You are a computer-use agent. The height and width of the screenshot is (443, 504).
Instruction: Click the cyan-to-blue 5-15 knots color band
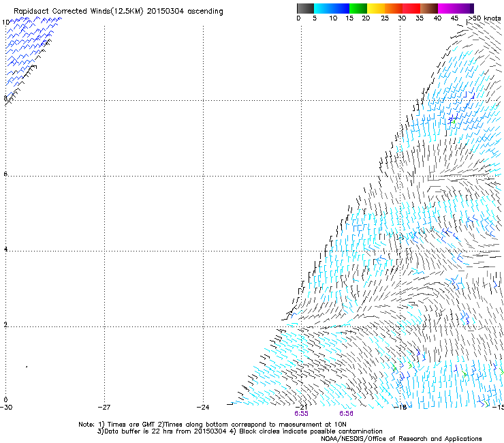pos(332,8)
